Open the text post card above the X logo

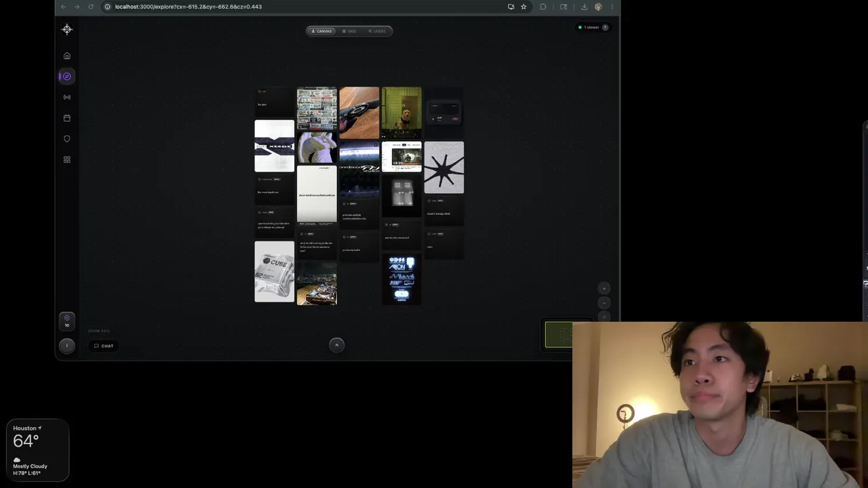pos(275,102)
